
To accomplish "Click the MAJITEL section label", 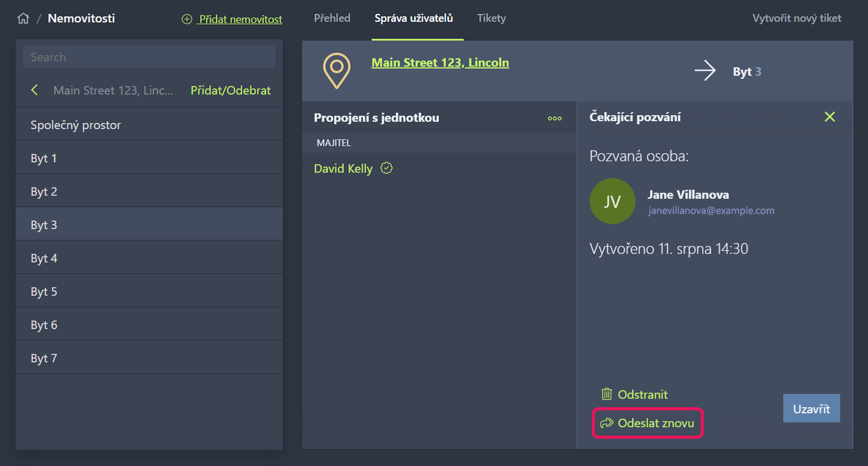I will [x=334, y=142].
